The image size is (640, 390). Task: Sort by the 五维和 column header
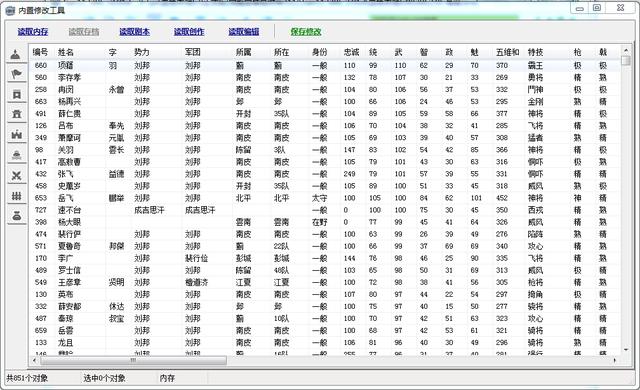508,52
